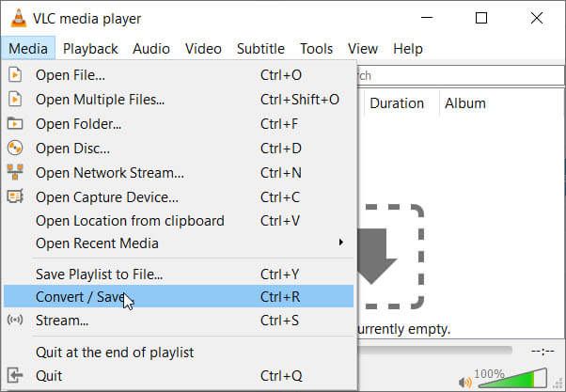Choose Open Location from clipboard
Viewport: 566px width, 392px height.
130,221
